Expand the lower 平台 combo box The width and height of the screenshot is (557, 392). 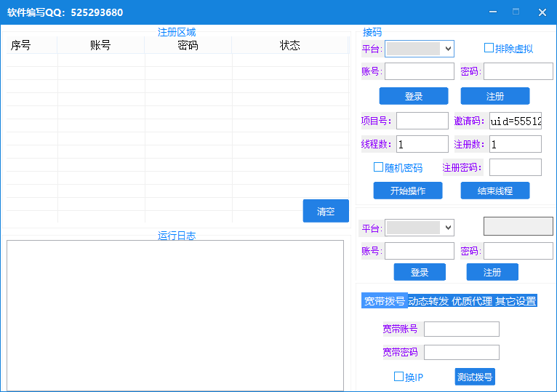[x=419, y=228]
